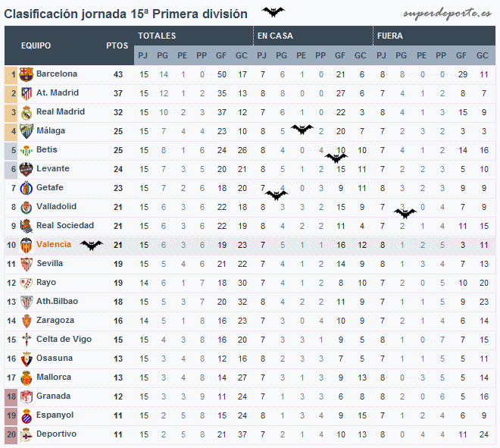Click the PTOS column header
Screen dimensions: 500x448
(x=117, y=45)
